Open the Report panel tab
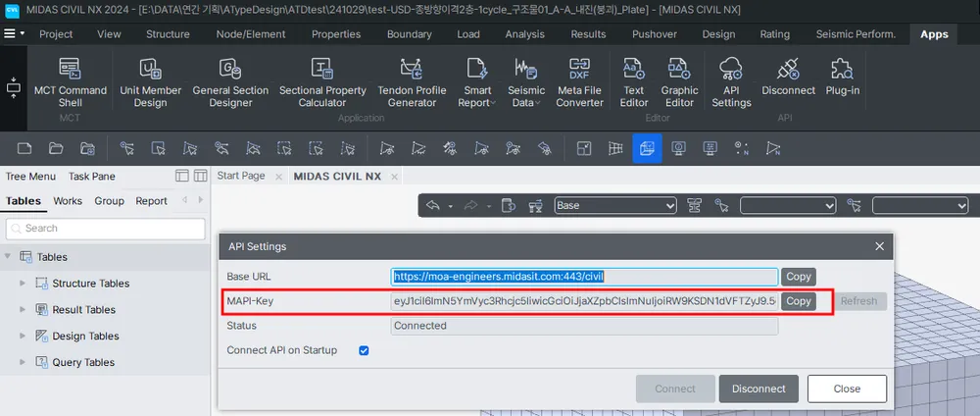 [x=151, y=201]
